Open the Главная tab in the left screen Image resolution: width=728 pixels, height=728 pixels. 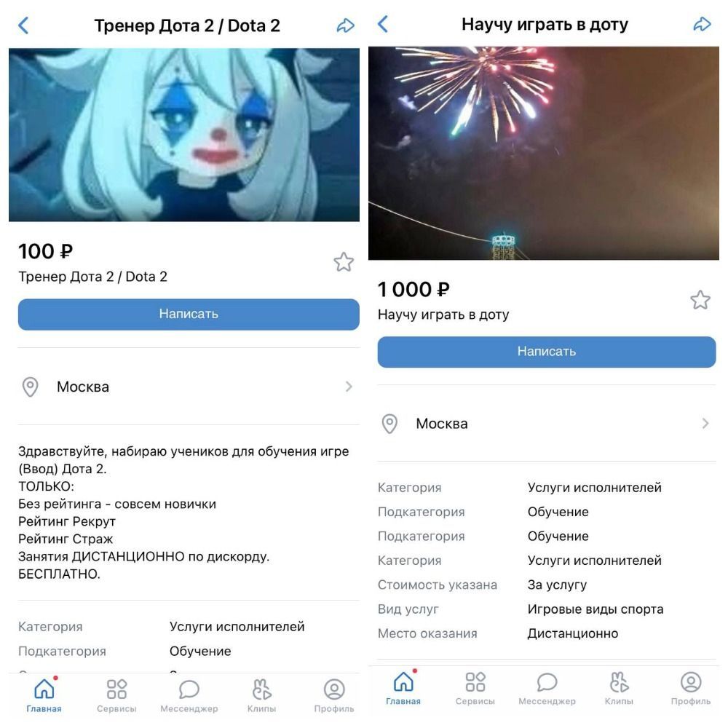click(x=44, y=695)
